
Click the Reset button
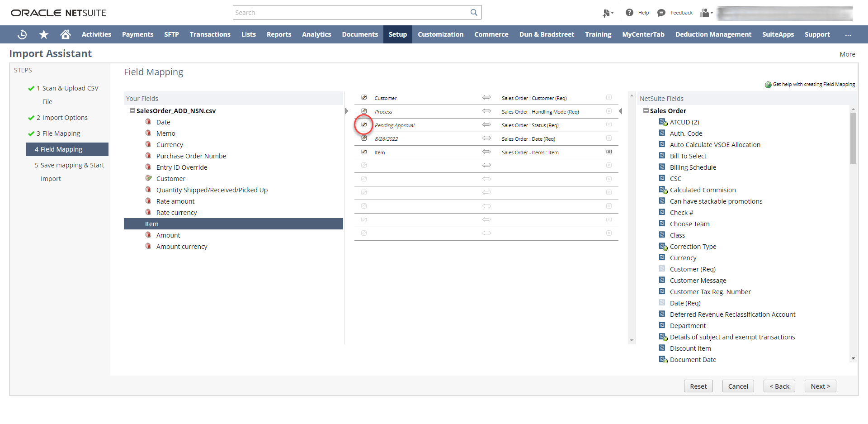point(698,386)
